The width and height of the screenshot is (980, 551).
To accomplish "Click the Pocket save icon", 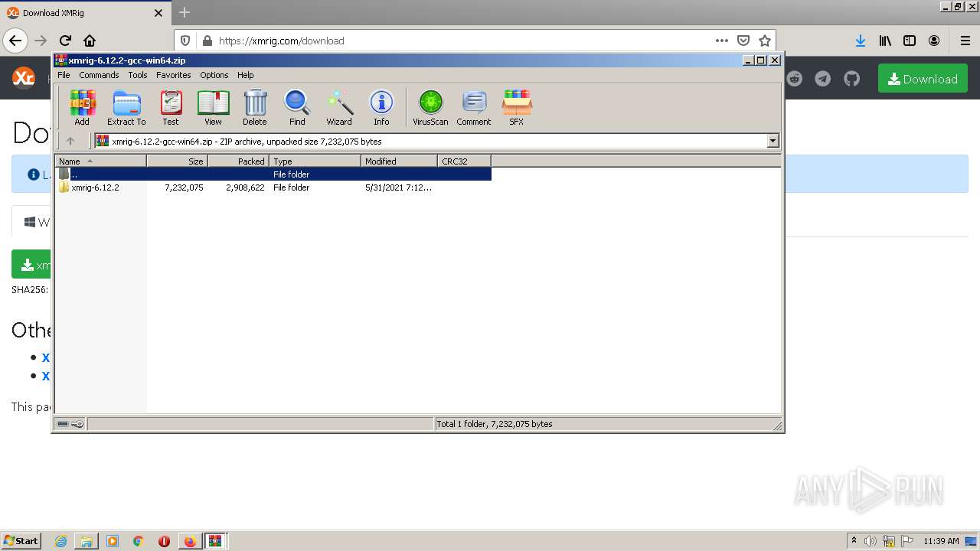I will tap(743, 41).
